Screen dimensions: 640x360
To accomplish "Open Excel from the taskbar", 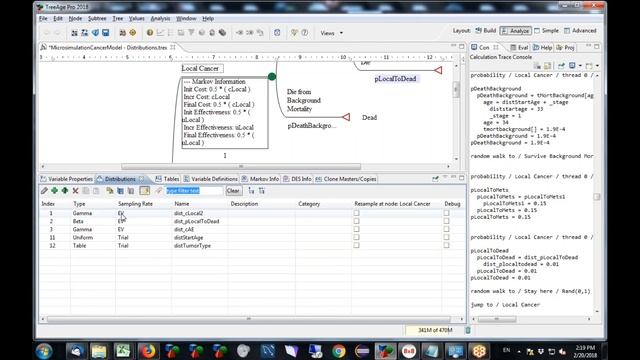I will coord(122,351).
